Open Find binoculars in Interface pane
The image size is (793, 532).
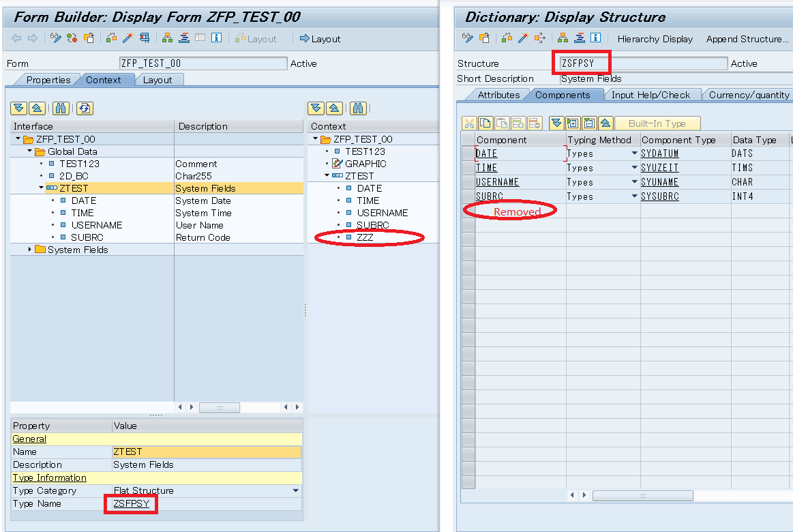[61, 108]
